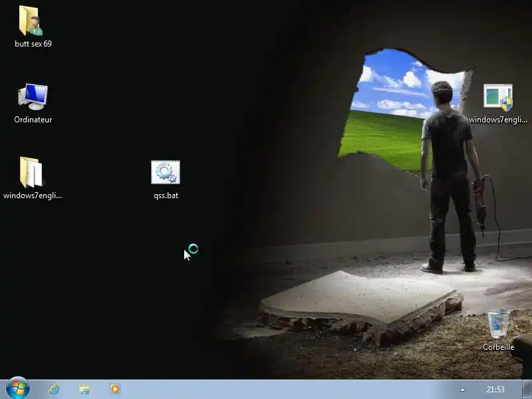This screenshot has height=399, width=532.
Task: Show hidden tray icons arrow
Action: [x=462, y=390]
